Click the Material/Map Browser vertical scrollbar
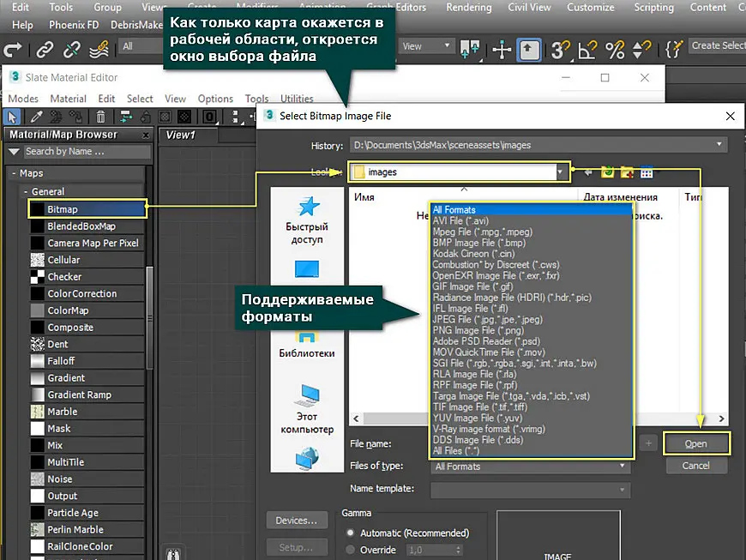 (149, 318)
